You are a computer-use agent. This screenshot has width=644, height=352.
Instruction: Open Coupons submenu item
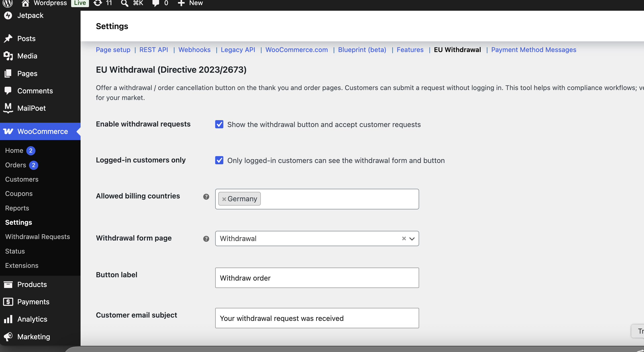(19, 194)
